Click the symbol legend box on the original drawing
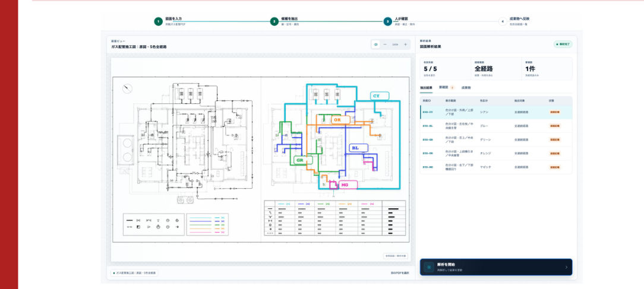 154,224
